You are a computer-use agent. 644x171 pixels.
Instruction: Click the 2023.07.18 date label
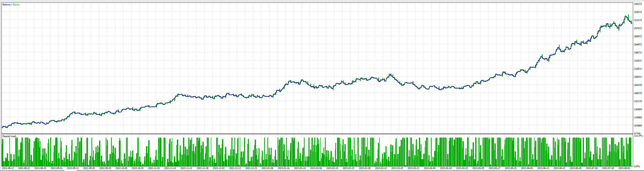point(608,168)
